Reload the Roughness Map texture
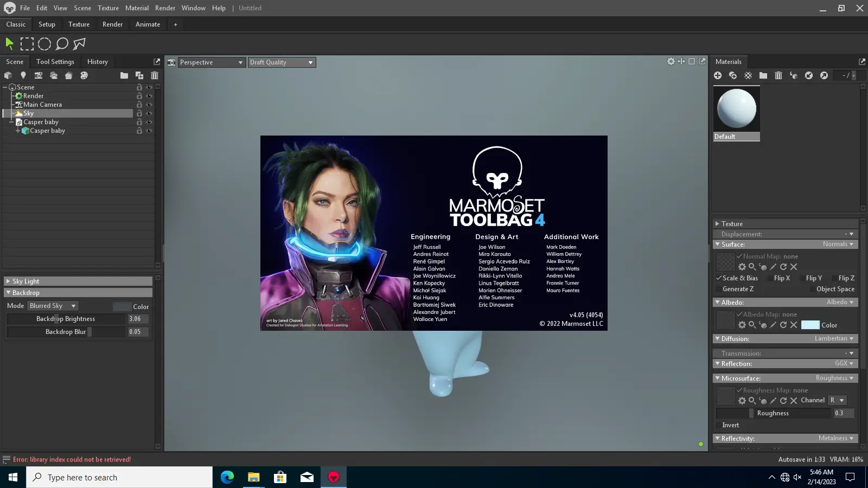 783,401
